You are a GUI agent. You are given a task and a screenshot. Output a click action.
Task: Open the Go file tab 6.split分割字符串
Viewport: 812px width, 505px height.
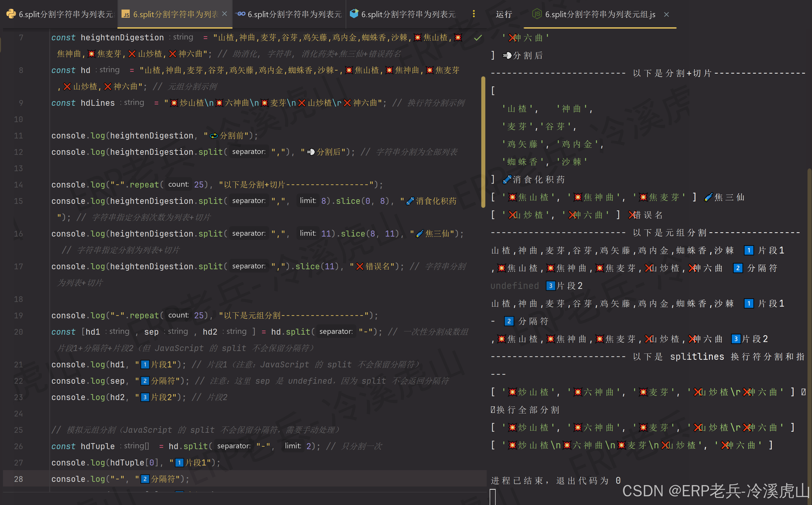pyautogui.click(x=289, y=14)
